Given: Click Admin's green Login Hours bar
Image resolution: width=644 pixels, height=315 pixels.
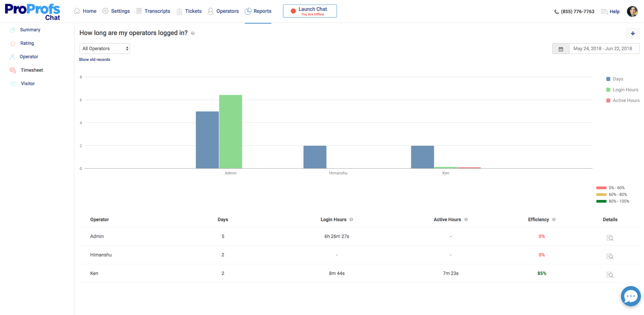Looking at the screenshot, I should coord(231,132).
